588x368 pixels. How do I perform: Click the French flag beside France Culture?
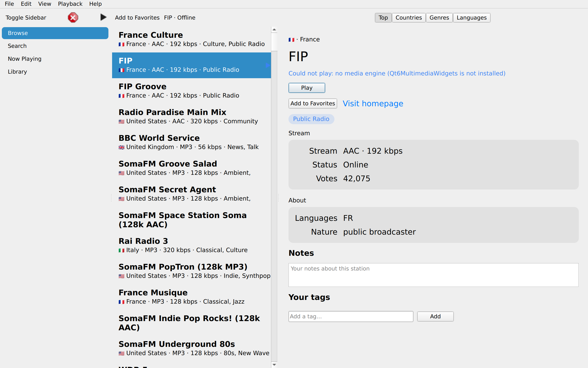122,44
